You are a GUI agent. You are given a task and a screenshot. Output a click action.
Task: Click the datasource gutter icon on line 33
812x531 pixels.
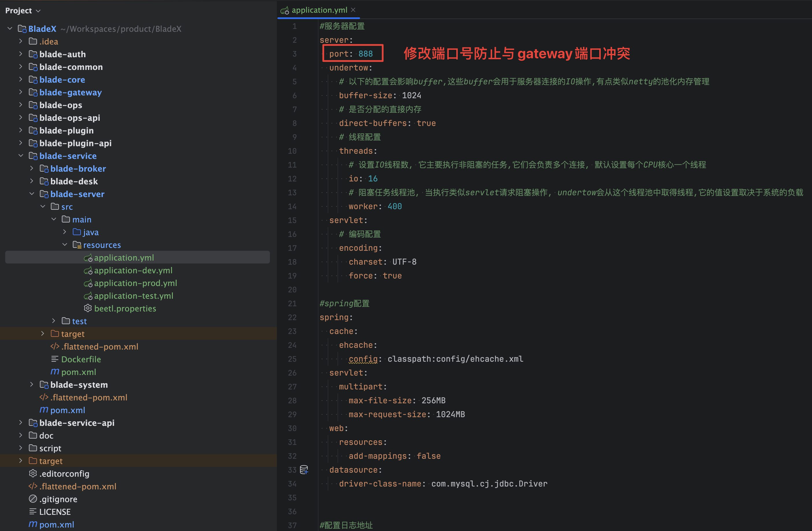coord(304,470)
